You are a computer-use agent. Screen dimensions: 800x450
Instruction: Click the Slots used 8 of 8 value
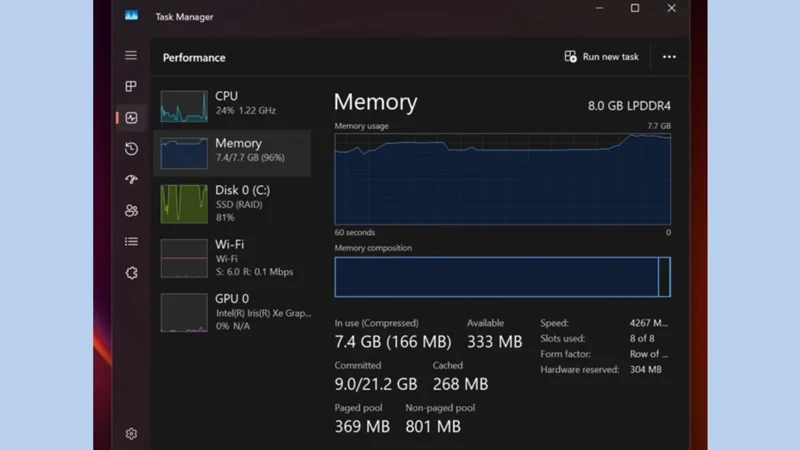tap(641, 338)
